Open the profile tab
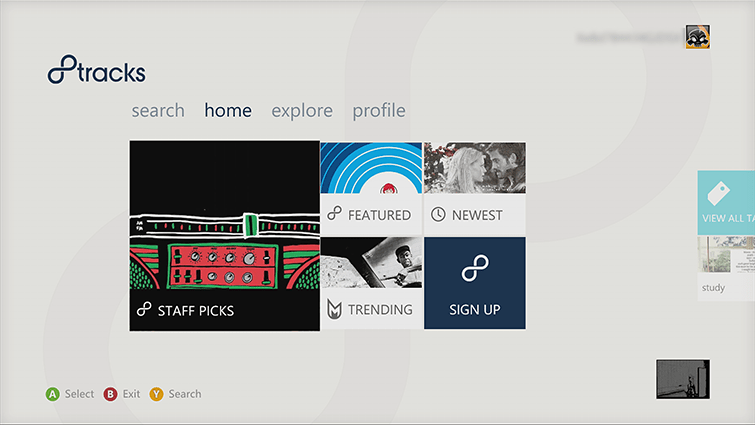This screenshot has width=755, height=425. [379, 110]
